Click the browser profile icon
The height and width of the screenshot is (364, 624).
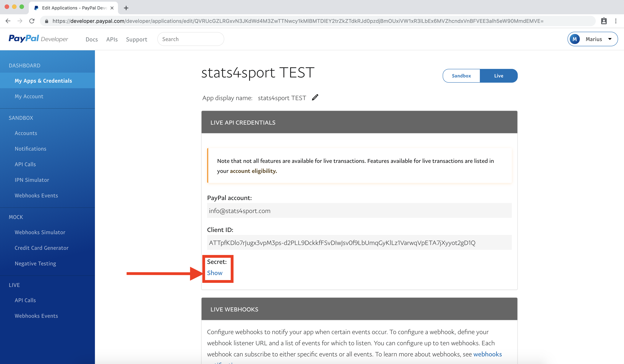[604, 21]
